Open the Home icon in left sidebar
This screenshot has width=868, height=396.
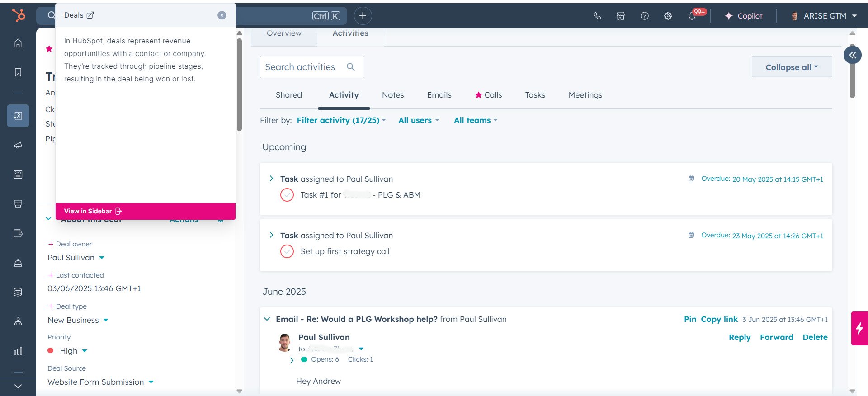[x=18, y=43]
